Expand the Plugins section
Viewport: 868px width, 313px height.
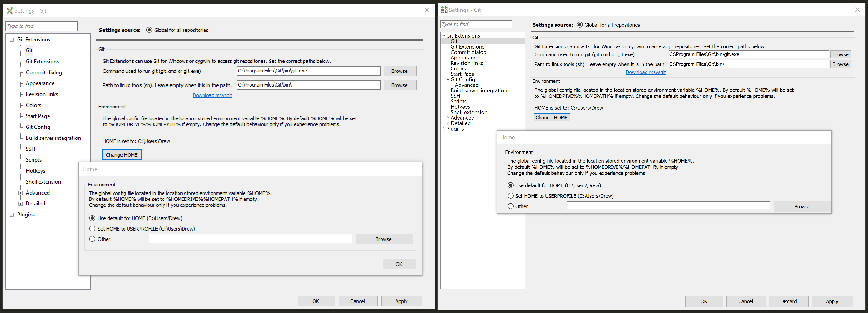click(x=12, y=215)
